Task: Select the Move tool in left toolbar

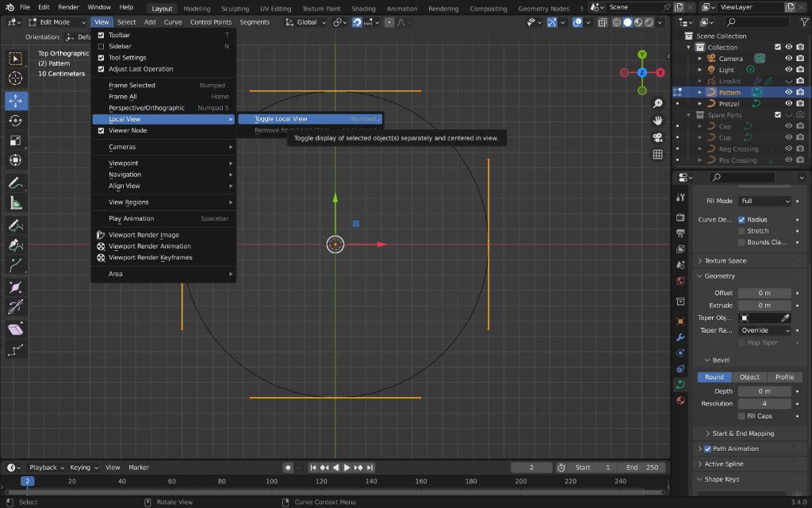Action: (15, 100)
